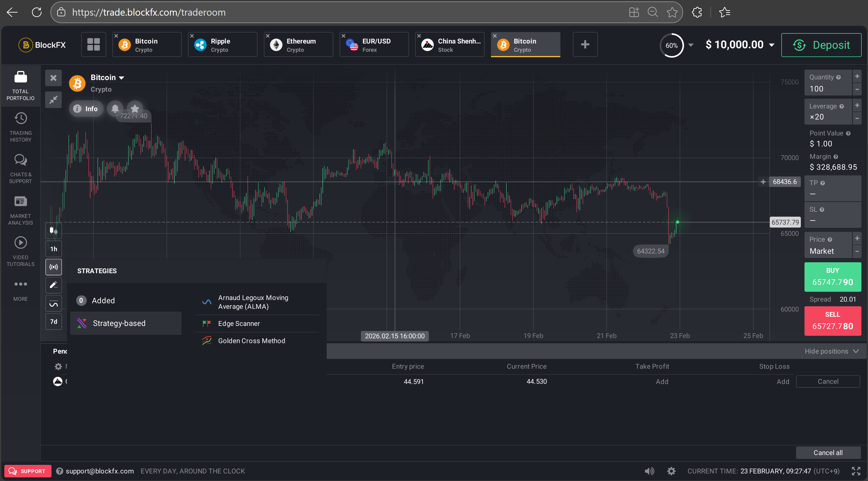Decrease the Quantity value

pos(857,89)
